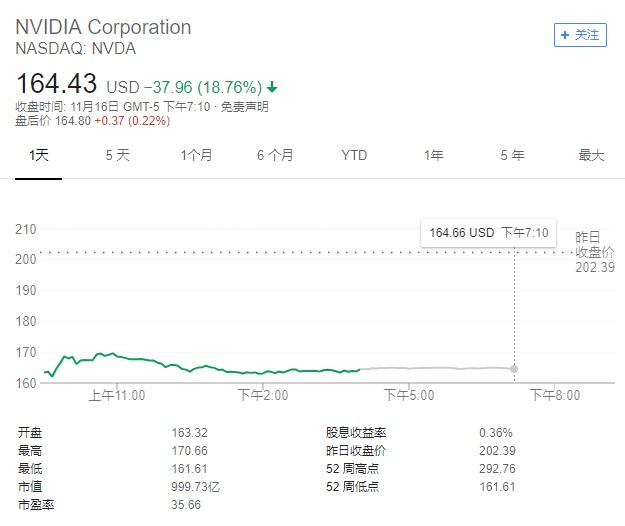This screenshot has height=526, width=625.
Task: Click the gray marker dot on chart line
Action: 514,369
